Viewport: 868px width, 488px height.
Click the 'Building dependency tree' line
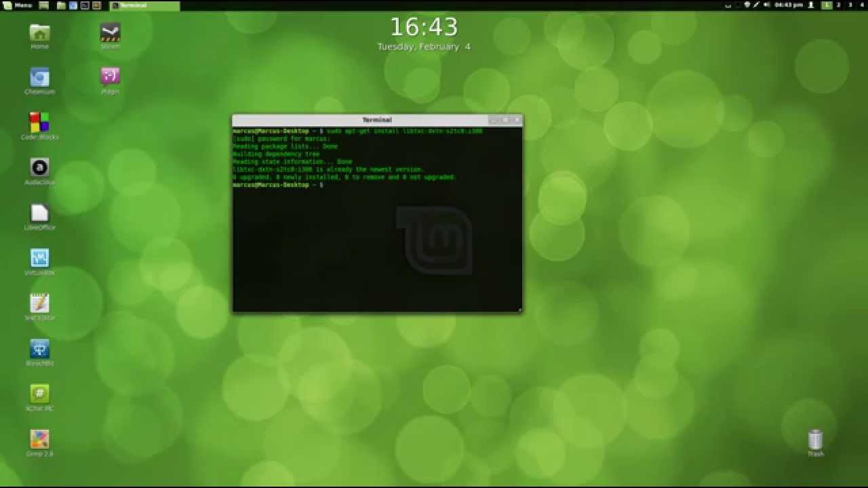276,154
